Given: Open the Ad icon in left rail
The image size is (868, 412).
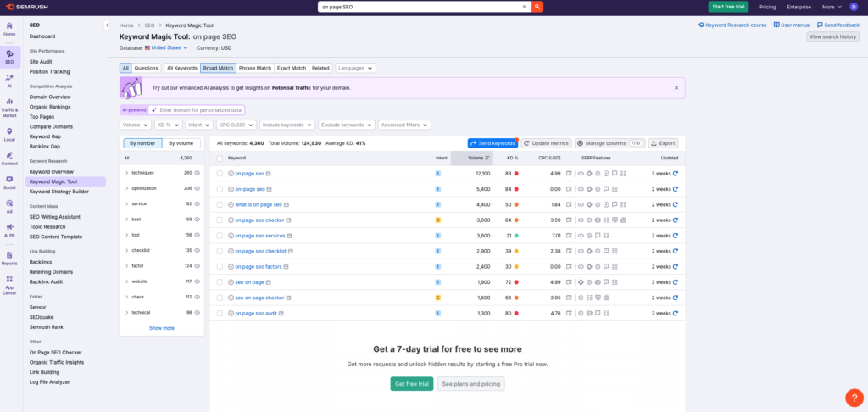Looking at the screenshot, I should (9, 207).
